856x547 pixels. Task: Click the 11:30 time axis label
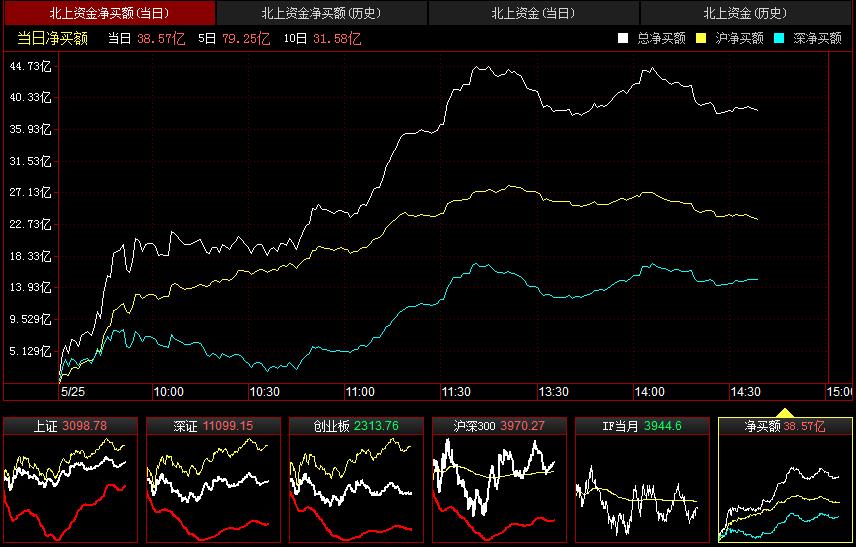coord(457,391)
